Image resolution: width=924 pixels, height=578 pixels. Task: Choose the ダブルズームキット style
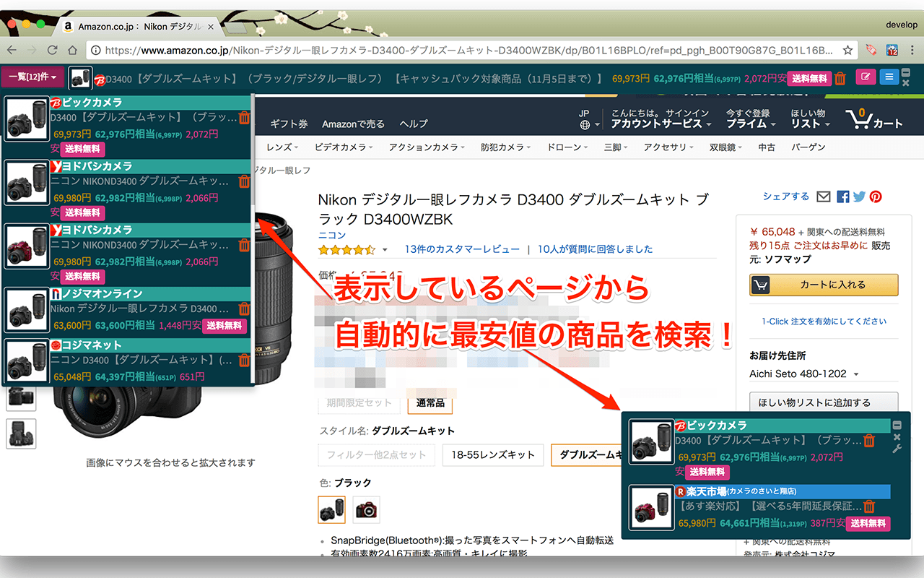pyautogui.click(x=586, y=455)
